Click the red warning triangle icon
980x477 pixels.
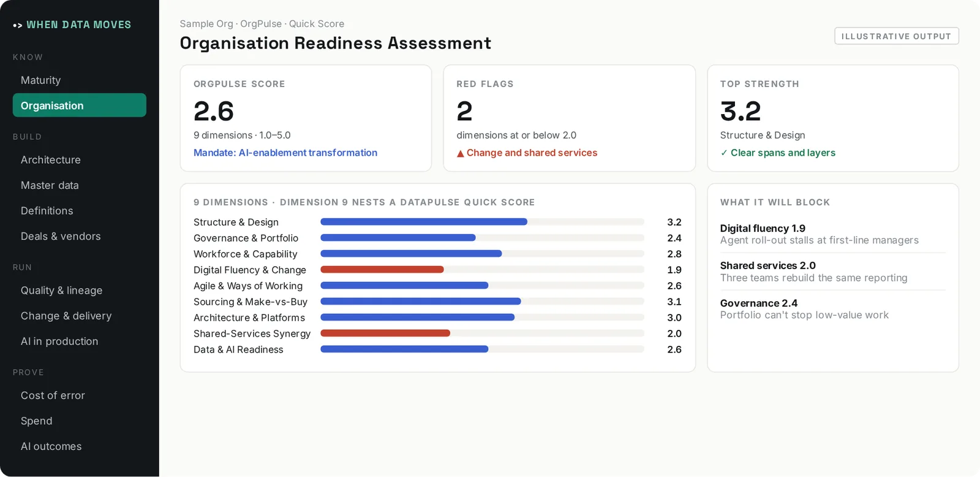461,153
